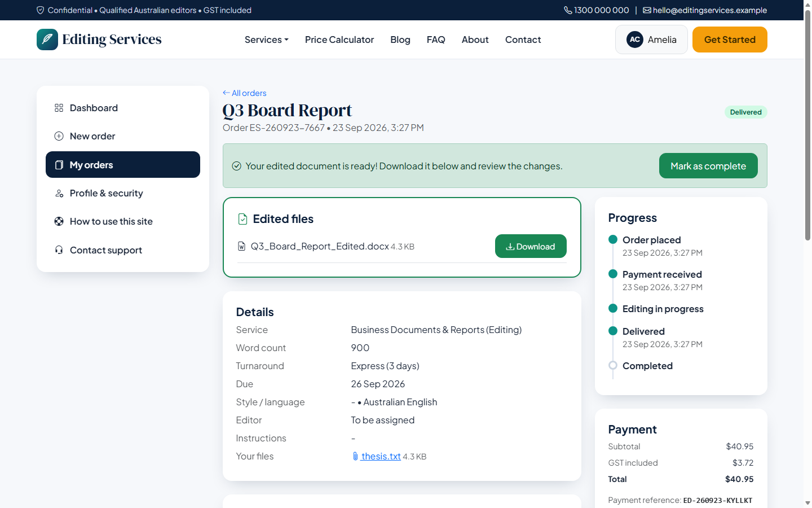Open the Contact nav link
Viewport: 812px width, 508px height.
(x=523, y=40)
